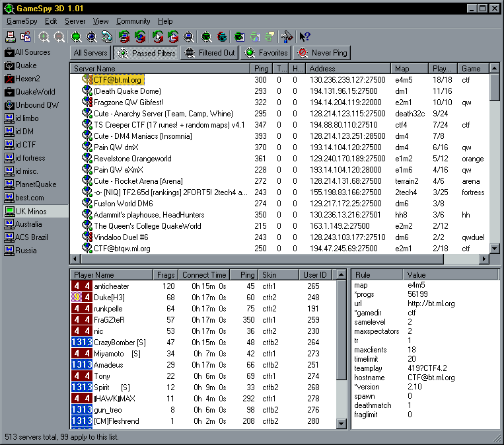This screenshot has width=504, height=445.
Task: Sort players by the Frags column header
Action: [x=166, y=275]
